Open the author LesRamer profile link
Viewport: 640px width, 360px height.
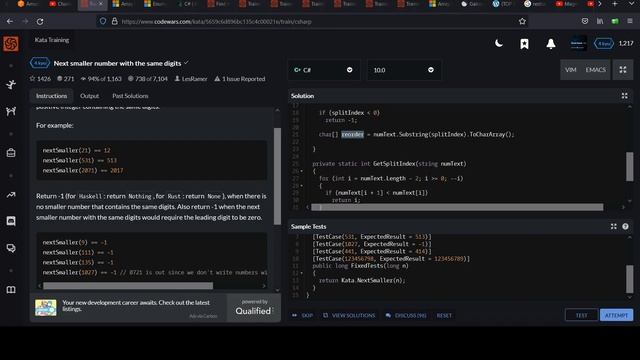(191, 79)
